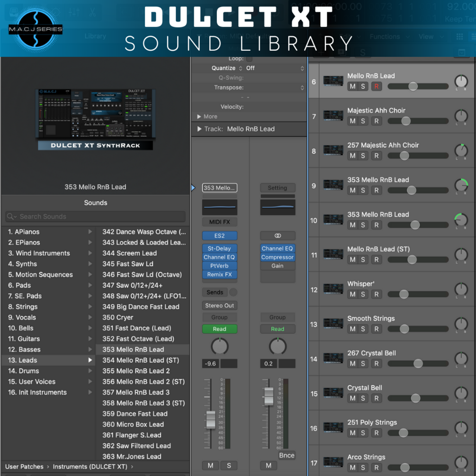Open the Quantize dropdown
Screen dimensions: 476x476
point(275,68)
